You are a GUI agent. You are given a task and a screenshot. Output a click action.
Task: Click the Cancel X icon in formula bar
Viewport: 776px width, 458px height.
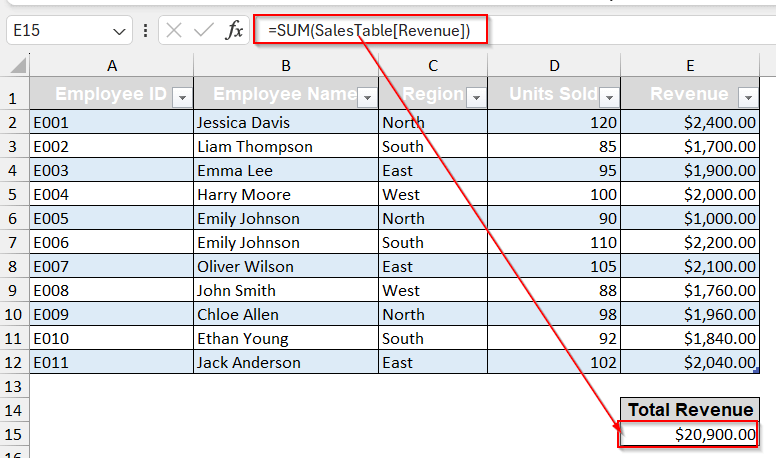coord(174,31)
